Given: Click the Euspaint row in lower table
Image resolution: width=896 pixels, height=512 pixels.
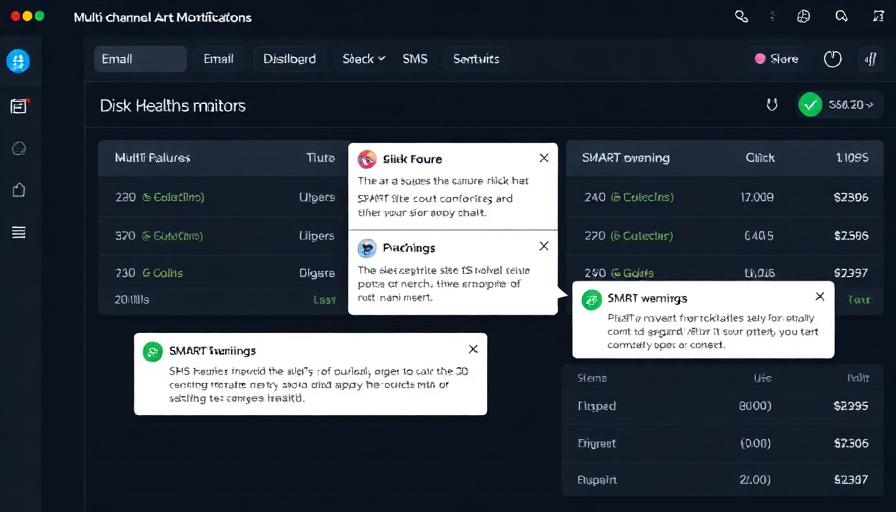Looking at the screenshot, I should [723, 479].
